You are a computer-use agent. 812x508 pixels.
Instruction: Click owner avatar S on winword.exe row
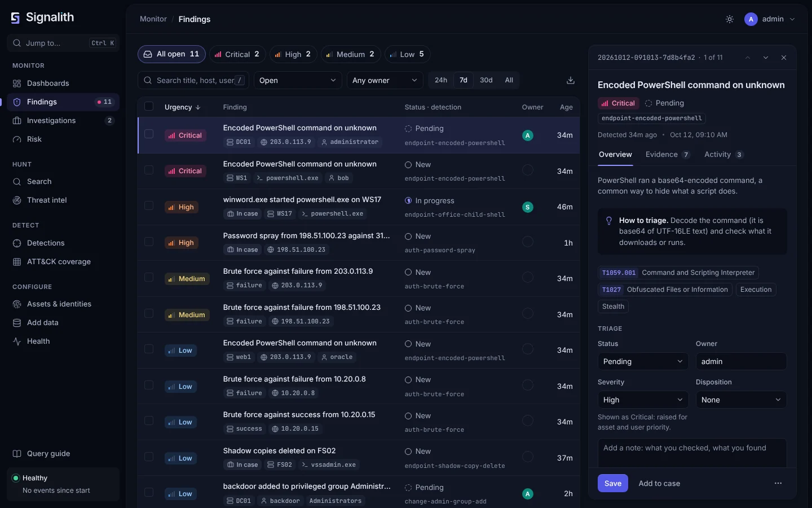[x=528, y=207]
